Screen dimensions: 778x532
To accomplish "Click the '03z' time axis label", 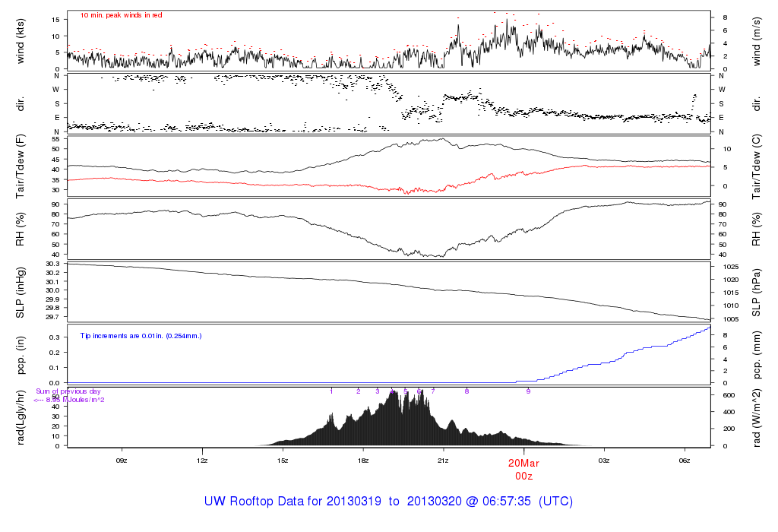I will coord(604,461).
